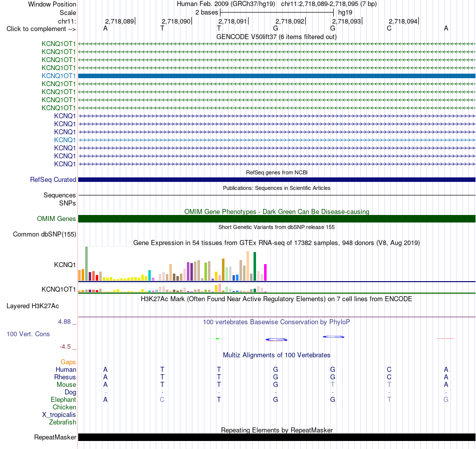Open Multiz Alignments of 100 Vertebrates title
This screenshot has height=449, width=476.
(x=277, y=355)
